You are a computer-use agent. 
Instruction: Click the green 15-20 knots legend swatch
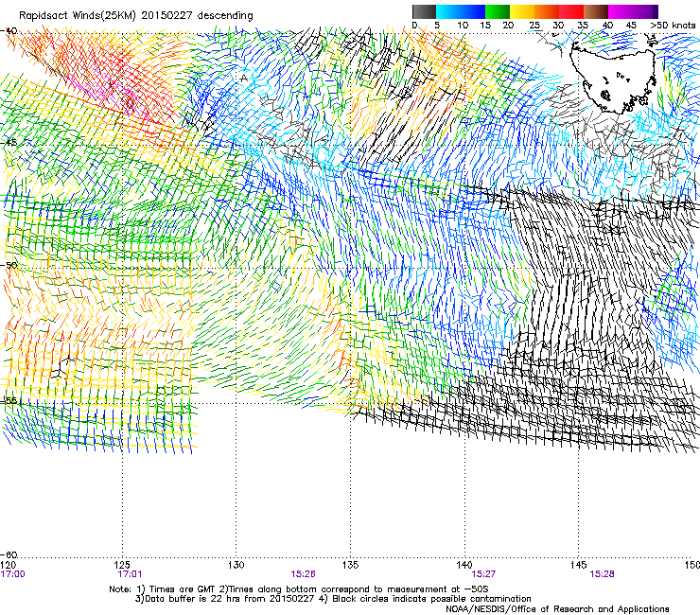pyautogui.click(x=498, y=11)
